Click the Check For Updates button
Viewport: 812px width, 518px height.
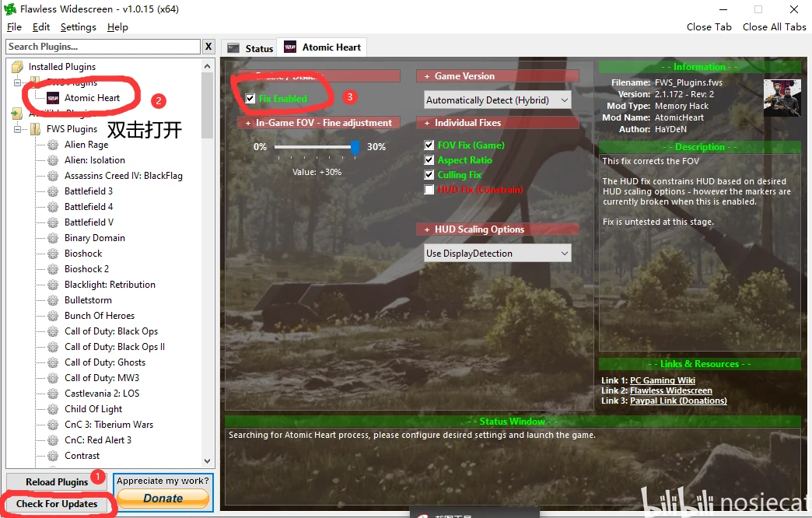[57, 504]
